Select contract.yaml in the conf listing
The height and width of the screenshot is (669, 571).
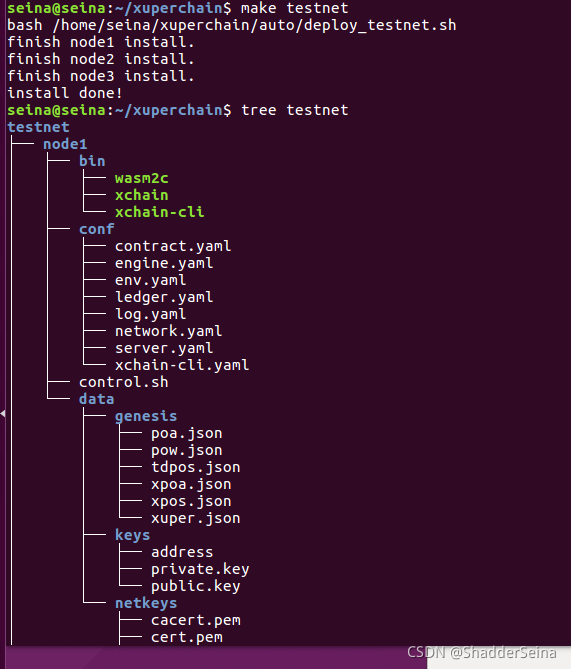coord(173,246)
